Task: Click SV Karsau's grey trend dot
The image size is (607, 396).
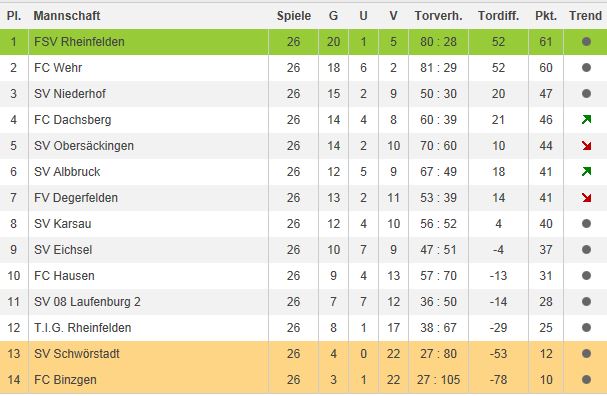Action: pos(586,224)
